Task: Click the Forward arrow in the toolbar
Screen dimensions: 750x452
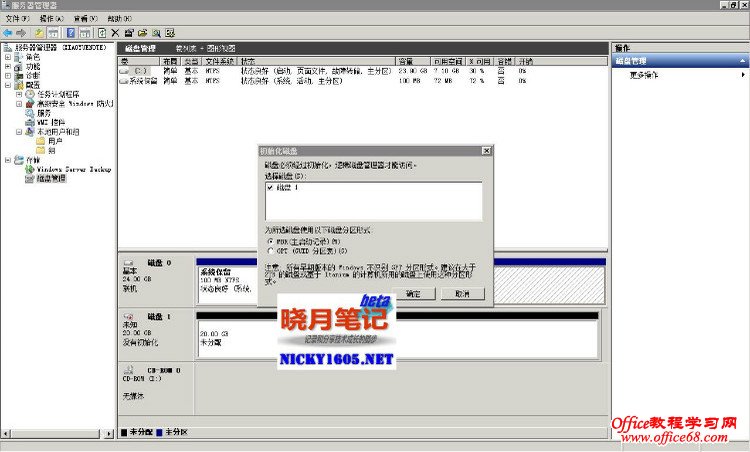Action: point(21,33)
